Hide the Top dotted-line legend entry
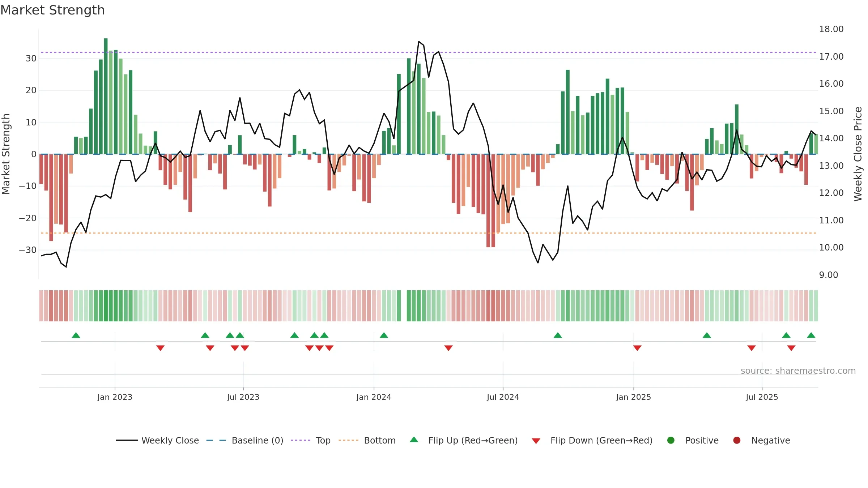Viewport: 868px width, 488px height. tap(311, 440)
